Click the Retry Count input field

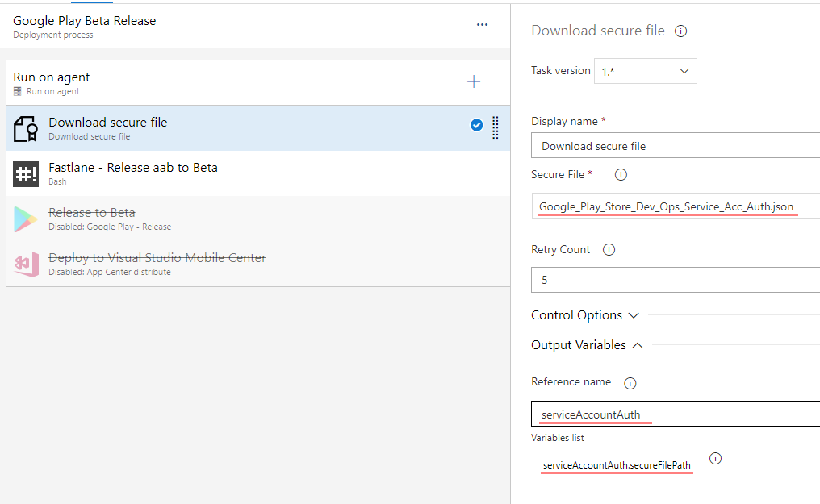coord(676,280)
